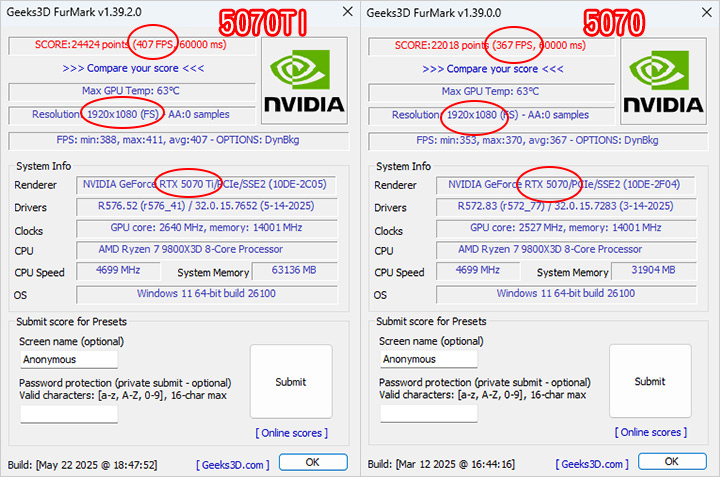Click the Resolution field in v1.39.2.0 window
Viewport: 720px width, 477px height.
(x=132, y=115)
